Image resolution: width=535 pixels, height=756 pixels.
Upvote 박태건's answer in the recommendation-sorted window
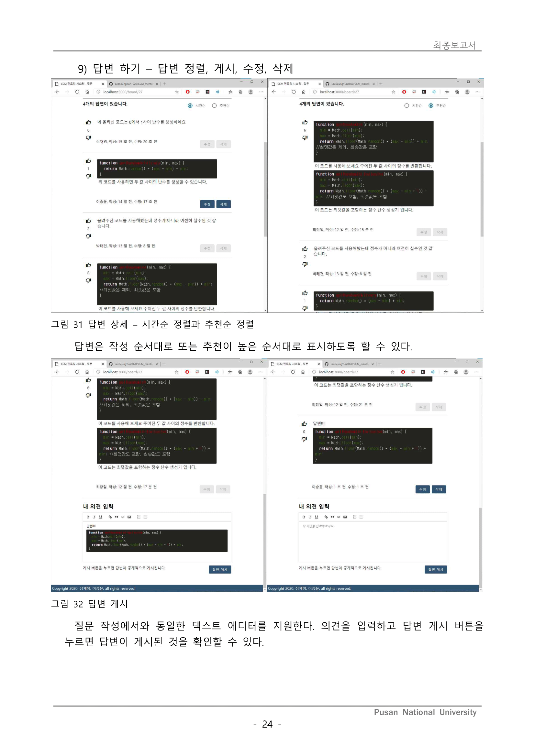[x=305, y=249]
